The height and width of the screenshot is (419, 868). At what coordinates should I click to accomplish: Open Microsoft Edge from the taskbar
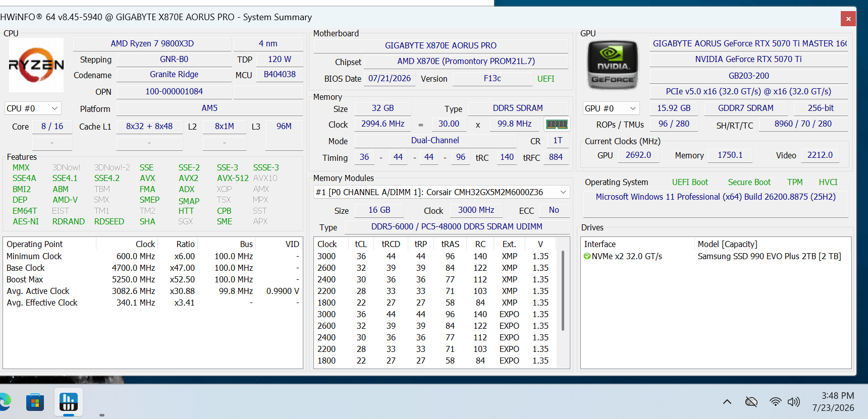[x=5, y=402]
